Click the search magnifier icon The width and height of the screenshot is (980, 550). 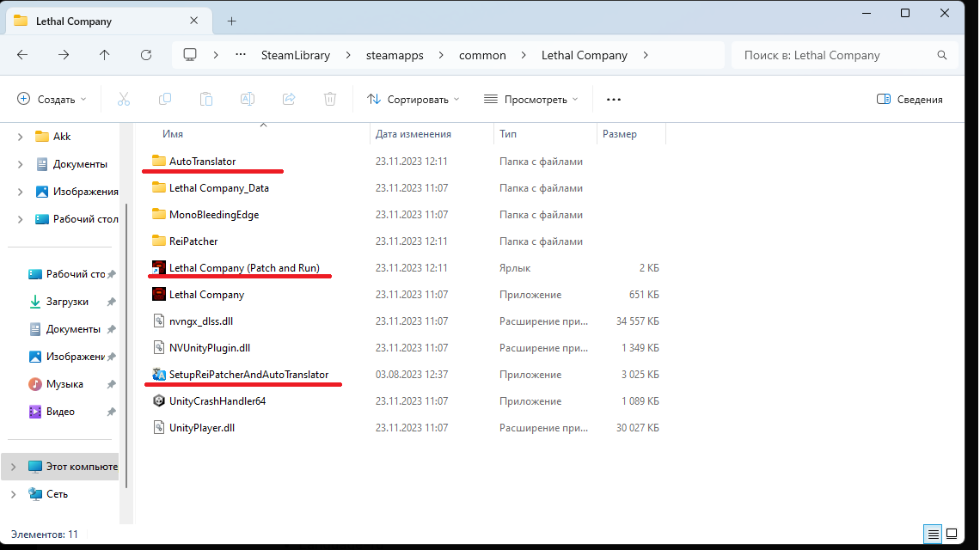(x=942, y=55)
